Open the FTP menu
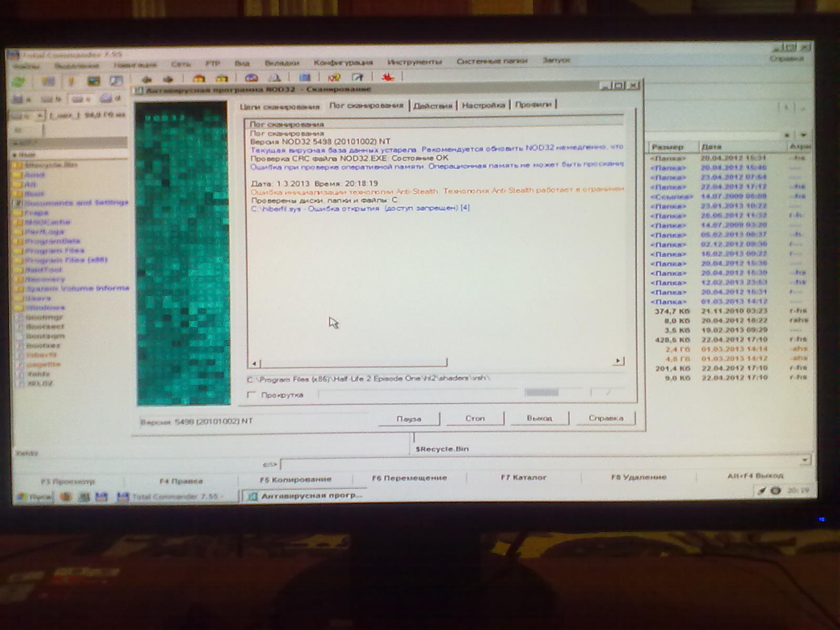Screen dimensions: 840x630 (x=213, y=63)
